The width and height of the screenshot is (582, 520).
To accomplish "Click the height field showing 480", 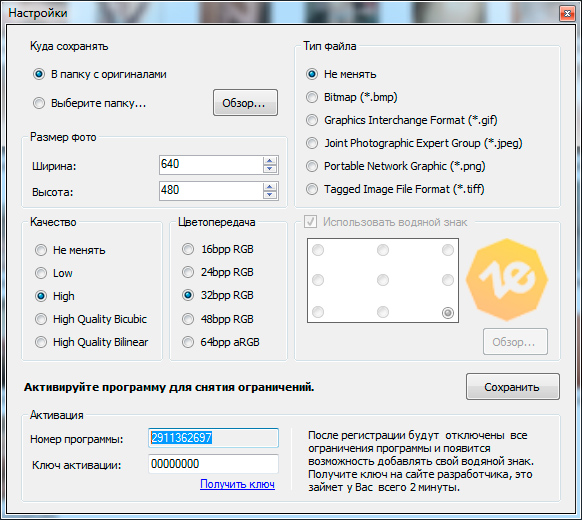I will point(211,190).
